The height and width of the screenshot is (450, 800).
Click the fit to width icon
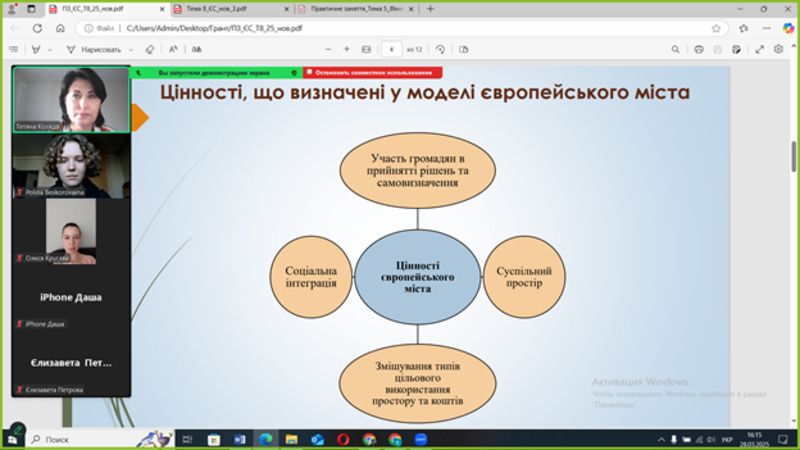(366, 49)
